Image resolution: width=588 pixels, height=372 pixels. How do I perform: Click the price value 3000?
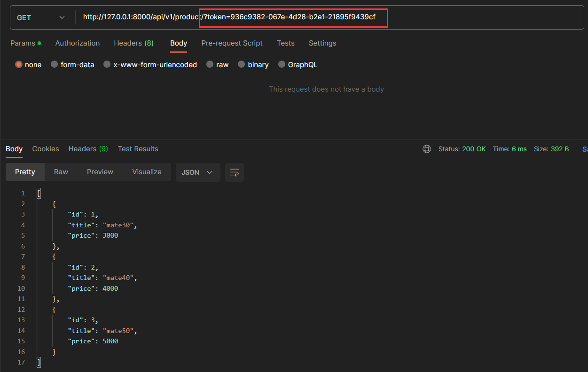pos(110,235)
